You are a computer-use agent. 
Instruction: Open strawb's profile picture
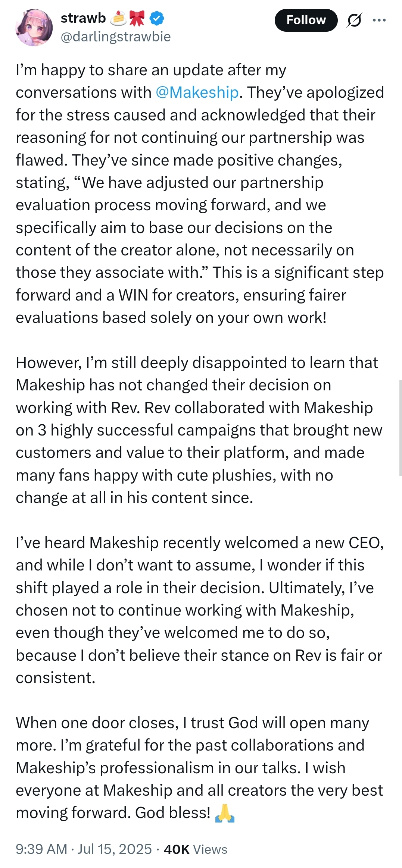click(34, 28)
